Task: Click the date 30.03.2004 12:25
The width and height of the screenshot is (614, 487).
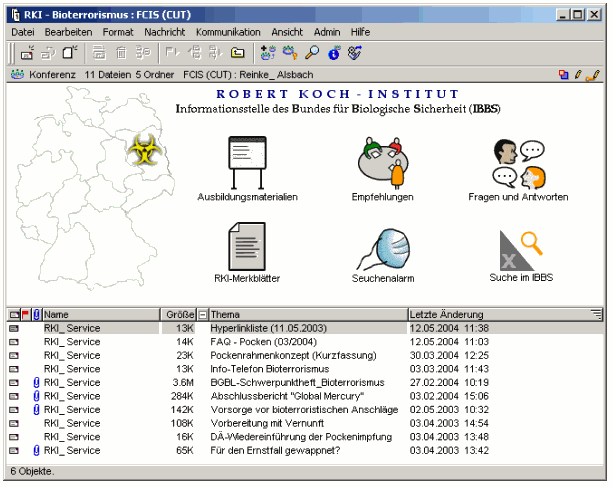Action: (x=449, y=355)
